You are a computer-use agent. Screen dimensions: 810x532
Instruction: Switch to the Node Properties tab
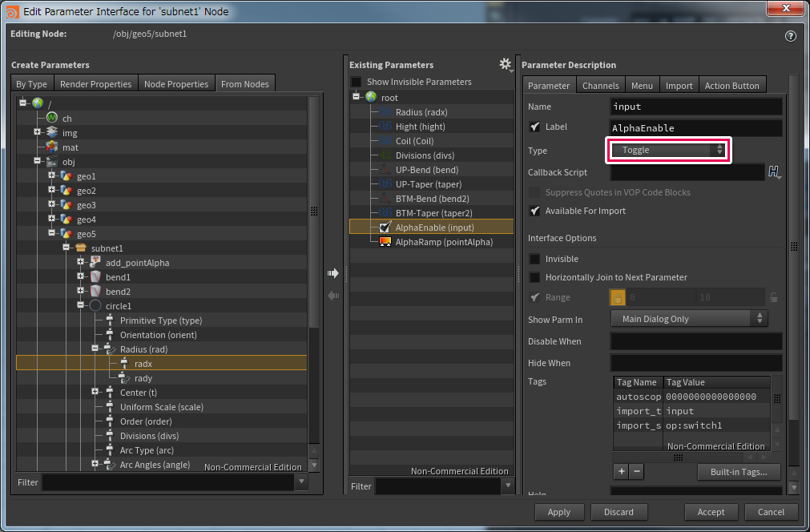[176, 83]
